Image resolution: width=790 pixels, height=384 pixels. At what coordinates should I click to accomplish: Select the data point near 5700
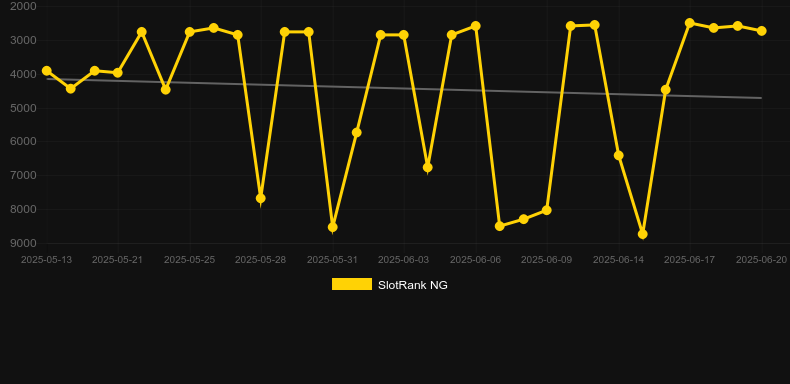(357, 133)
